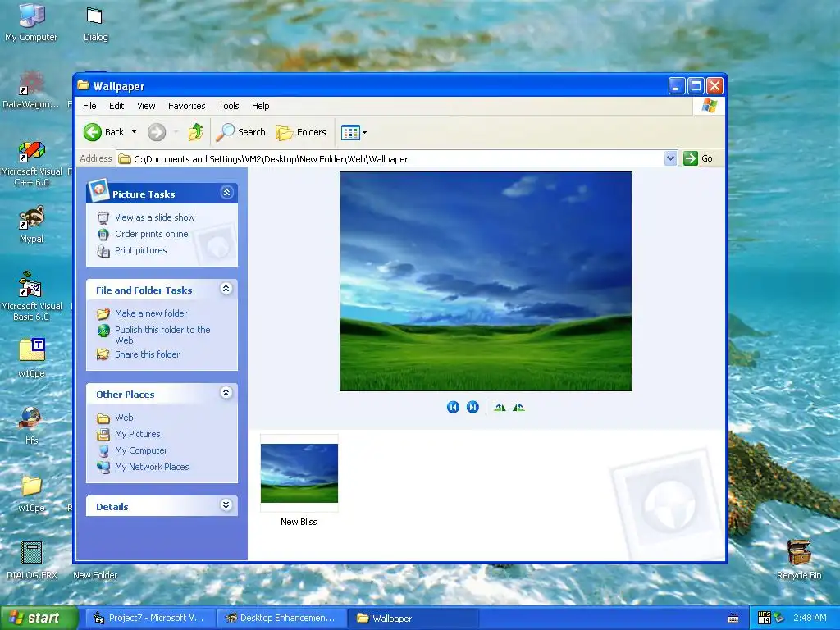Viewport: 840px width, 630px height.
Task: Click View as a slide show
Action: [x=155, y=217]
